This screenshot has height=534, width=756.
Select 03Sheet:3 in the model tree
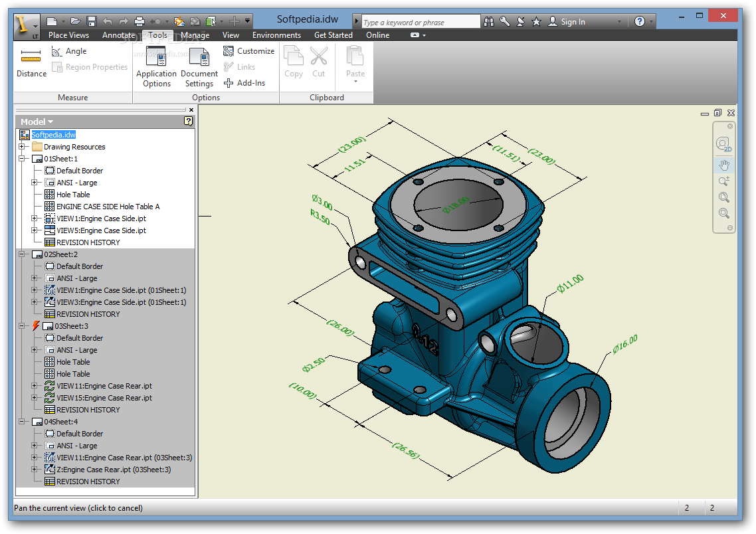coord(71,326)
